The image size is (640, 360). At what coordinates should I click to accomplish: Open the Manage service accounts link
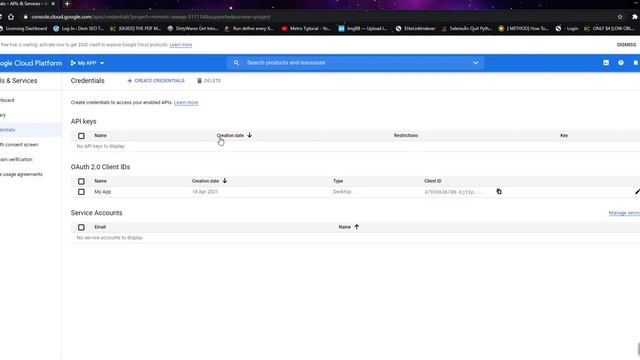pos(624,213)
